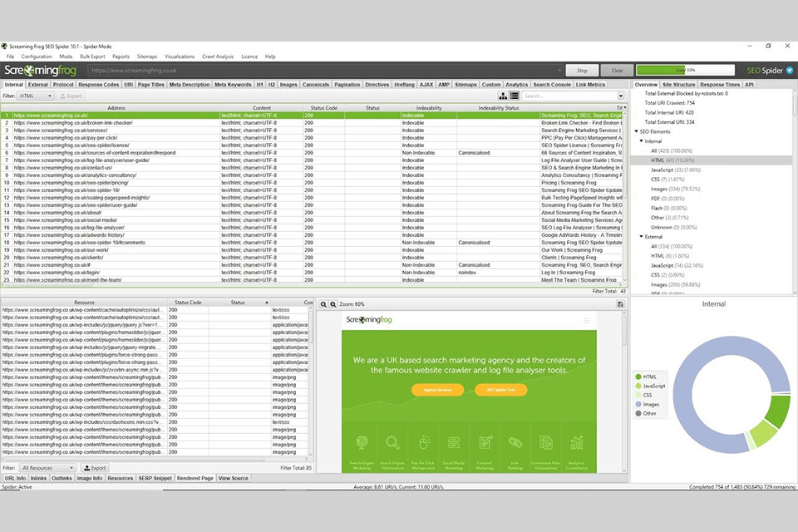Open the All Resources filter dropdown
This screenshot has height=532, width=798.
[x=48, y=468]
